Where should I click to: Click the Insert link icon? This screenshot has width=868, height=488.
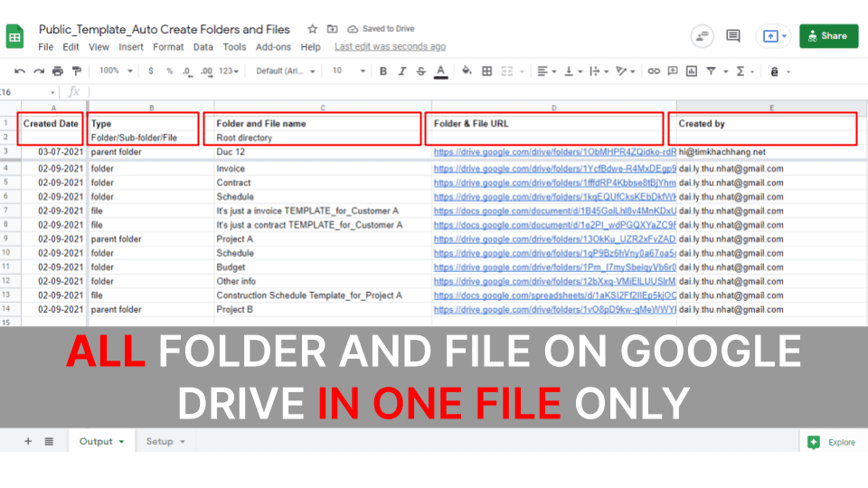(x=654, y=71)
